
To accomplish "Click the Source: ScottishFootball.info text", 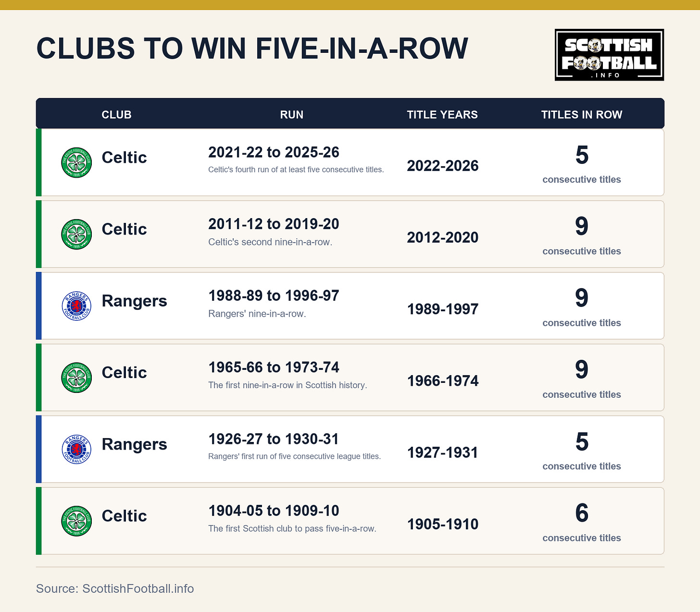I will 115,588.
